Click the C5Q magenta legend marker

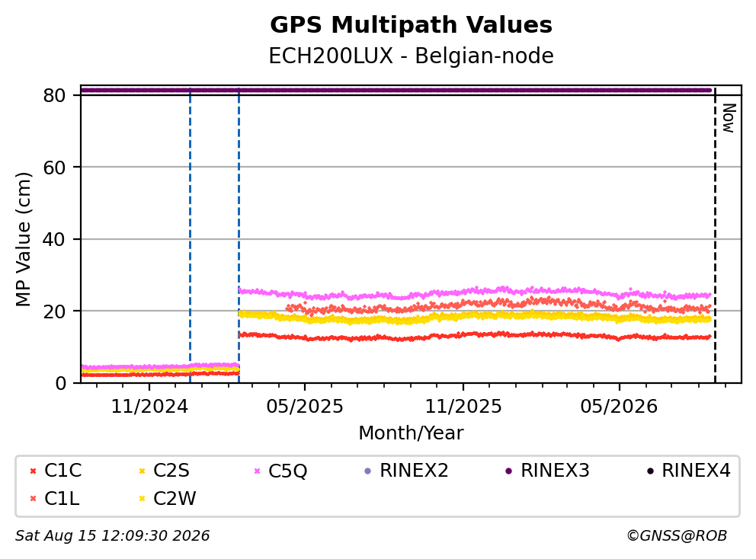(257, 471)
